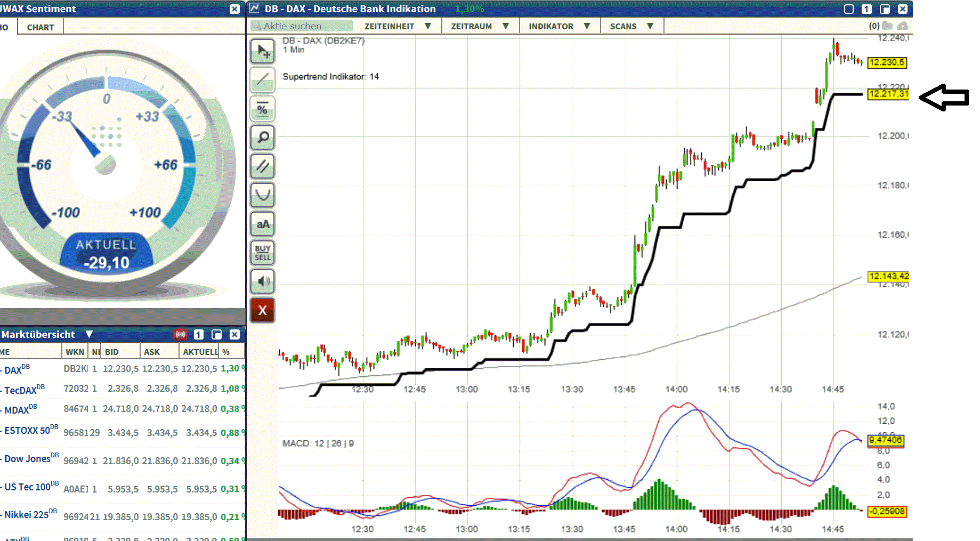Image resolution: width=980 pixels, height=541 pixels.
Task: Select the Dow Jones row in Marktübersicht
Action: [x=32, y=458]
